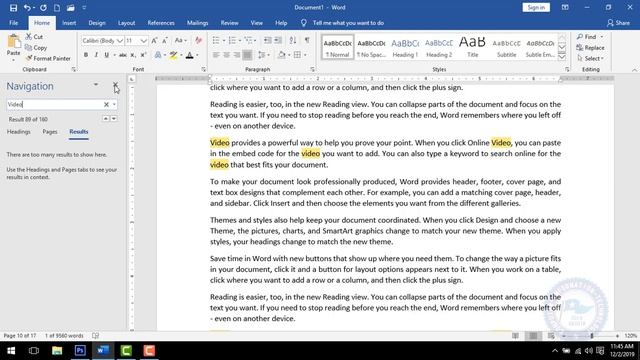
Task: Apply text highlight color
Action: [x=173, y=55]
